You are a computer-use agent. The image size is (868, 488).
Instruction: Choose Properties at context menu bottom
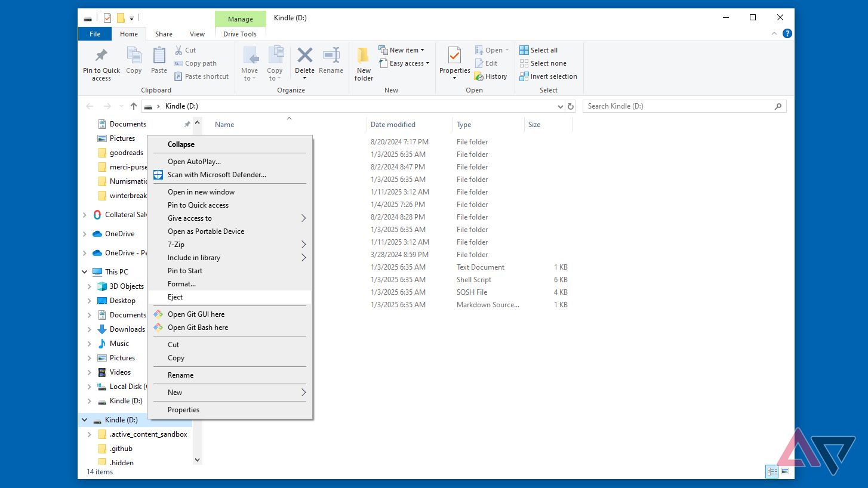tap(230, 410)
